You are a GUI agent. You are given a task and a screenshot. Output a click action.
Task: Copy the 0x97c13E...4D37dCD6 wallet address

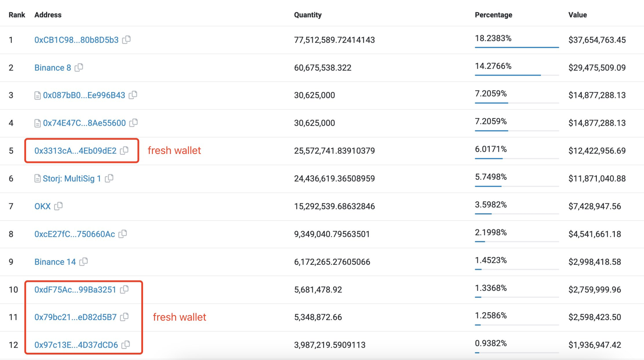pos(126,345)
